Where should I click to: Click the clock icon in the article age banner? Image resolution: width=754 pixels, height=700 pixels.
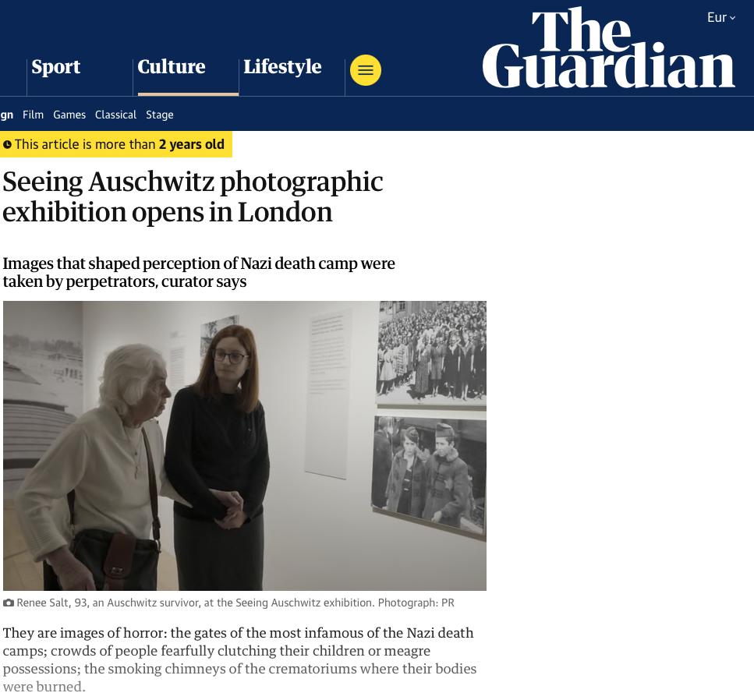pos(7,144)
